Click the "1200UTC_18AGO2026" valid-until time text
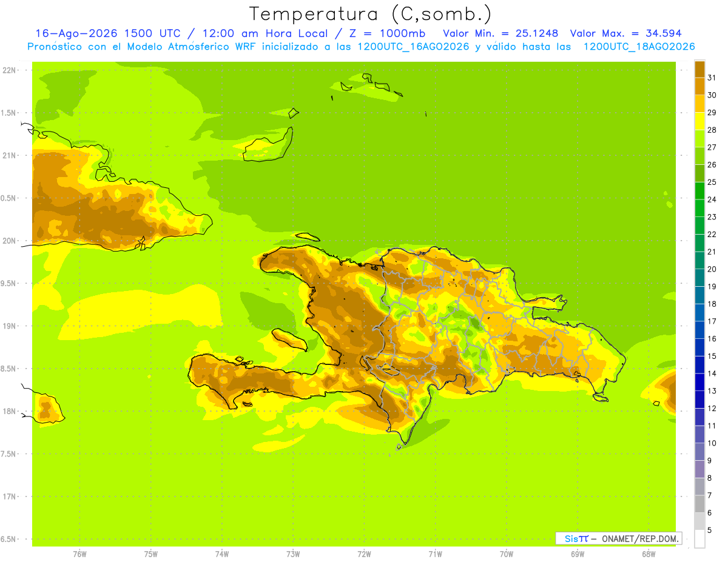Screen dimensions: 728x562 [639, 46]
